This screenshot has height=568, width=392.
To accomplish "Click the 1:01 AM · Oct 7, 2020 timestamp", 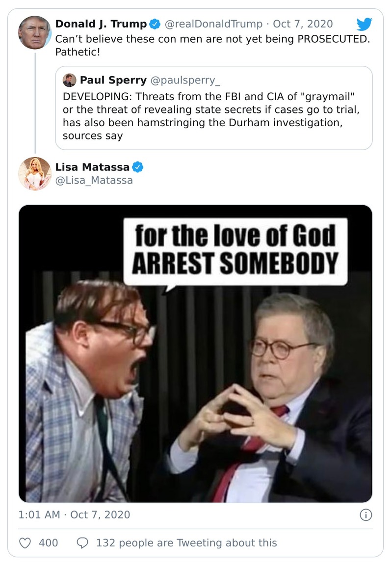I will [x=74, y=515].
